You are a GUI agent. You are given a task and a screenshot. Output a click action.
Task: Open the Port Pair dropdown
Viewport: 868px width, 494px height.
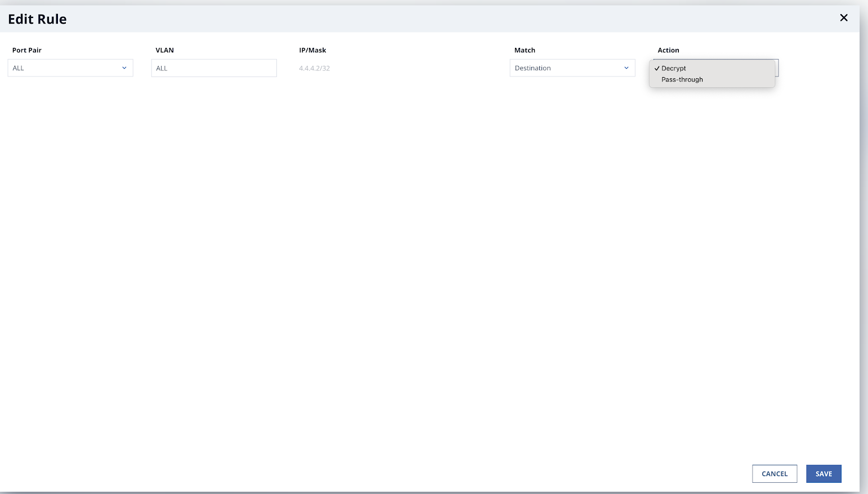coord(70,68)
